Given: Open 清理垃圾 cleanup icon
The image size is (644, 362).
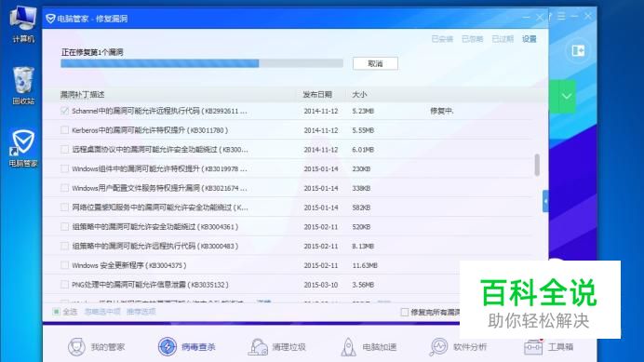Looking at the screenshot, I should pos(258,347).
